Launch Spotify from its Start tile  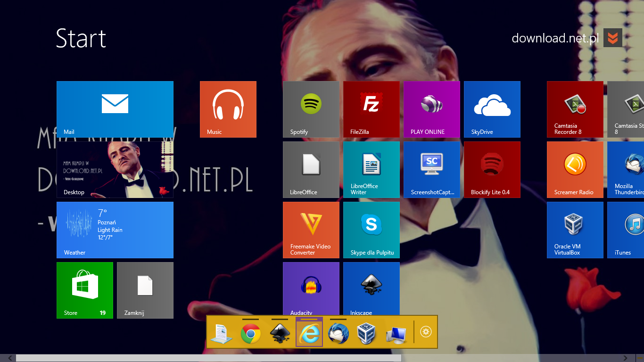click(311, 109)
